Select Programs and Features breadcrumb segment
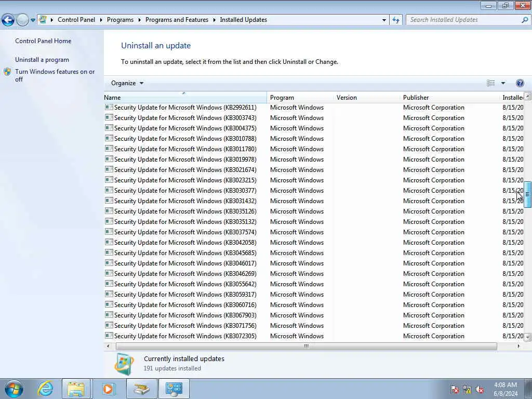Viewport: 532px width, 399px height. (x=177, y=20)
